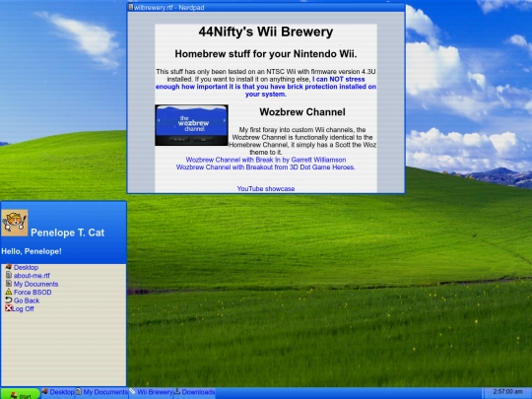Open the YouTube showcase link
Image resolution: width=532 pixels, height=399 pixels.
[266, 188]
